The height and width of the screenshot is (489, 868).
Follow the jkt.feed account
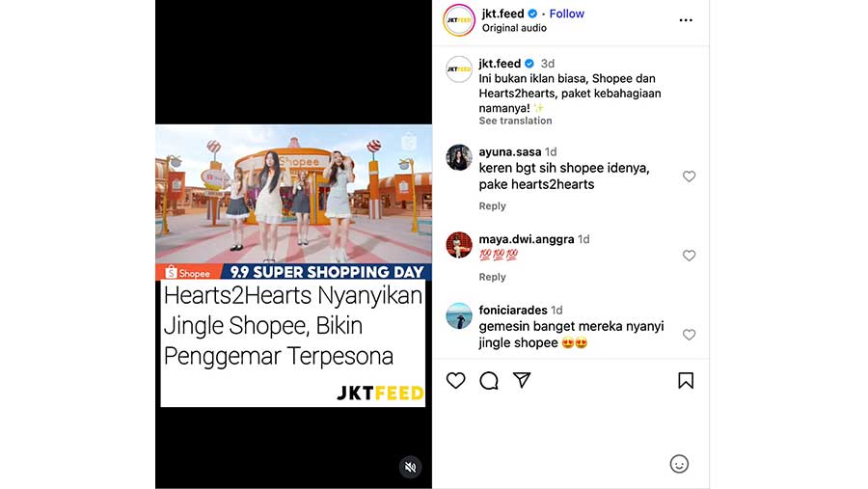tap(566, 14)
